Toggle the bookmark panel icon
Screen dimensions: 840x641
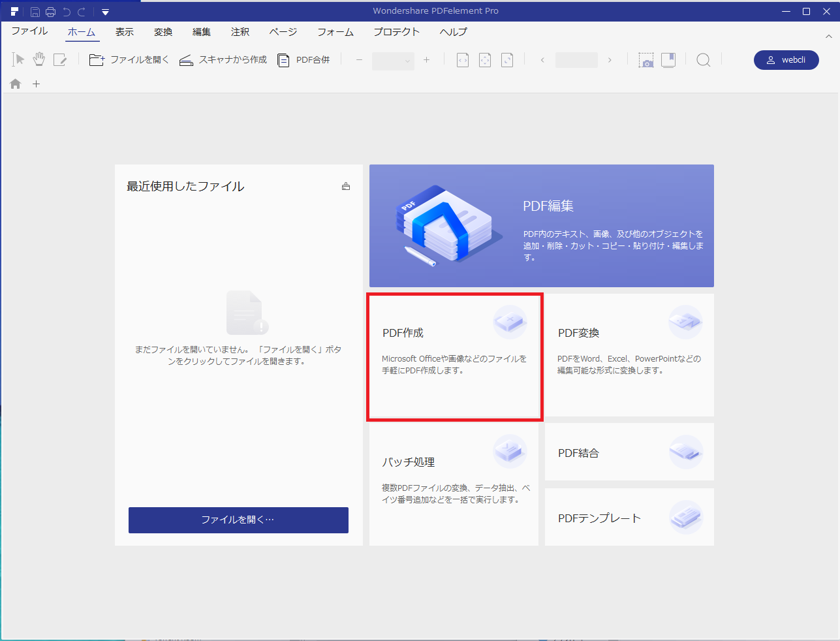[x=668, y=60]
